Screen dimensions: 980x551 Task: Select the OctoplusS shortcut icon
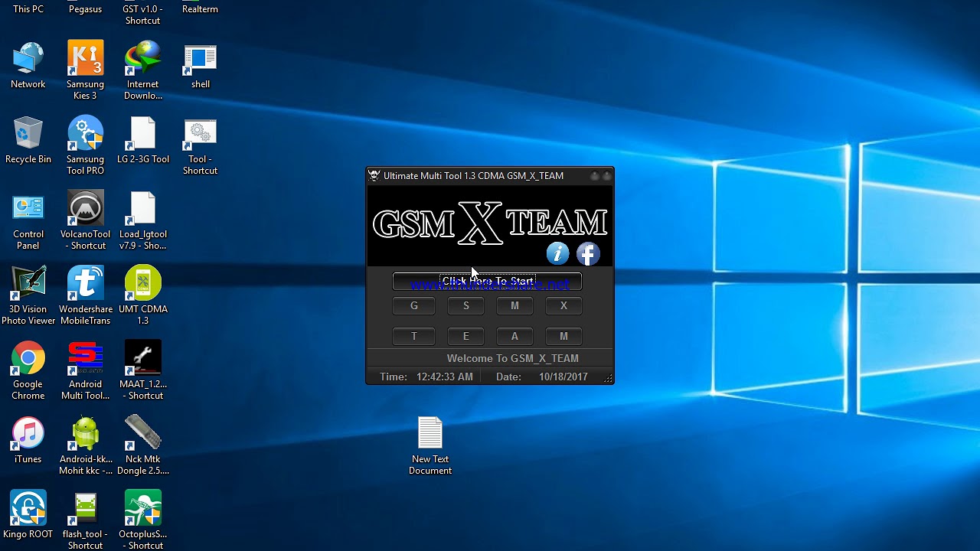point(143,520)
